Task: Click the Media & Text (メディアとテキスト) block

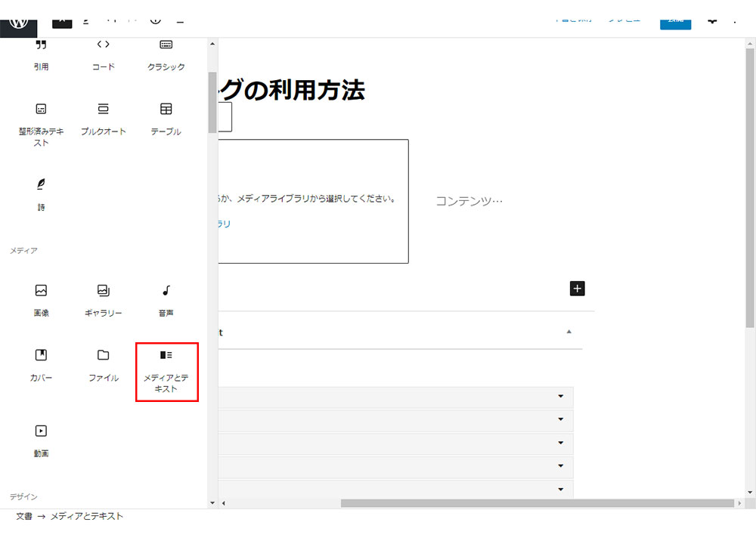Action: click(x=166, y=371)
